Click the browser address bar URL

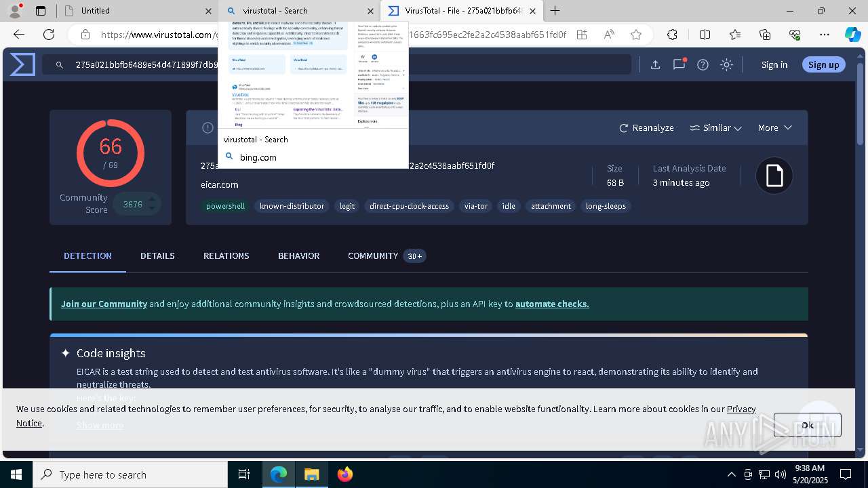(333, 35)
